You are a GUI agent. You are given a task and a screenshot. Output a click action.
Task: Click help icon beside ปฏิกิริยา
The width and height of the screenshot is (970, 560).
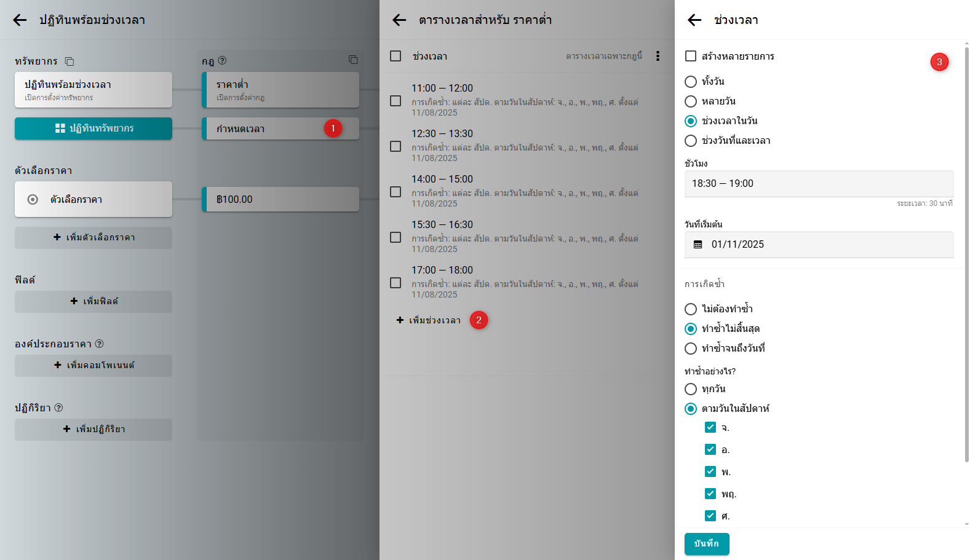pyautogui.click(x=59, y=408)
